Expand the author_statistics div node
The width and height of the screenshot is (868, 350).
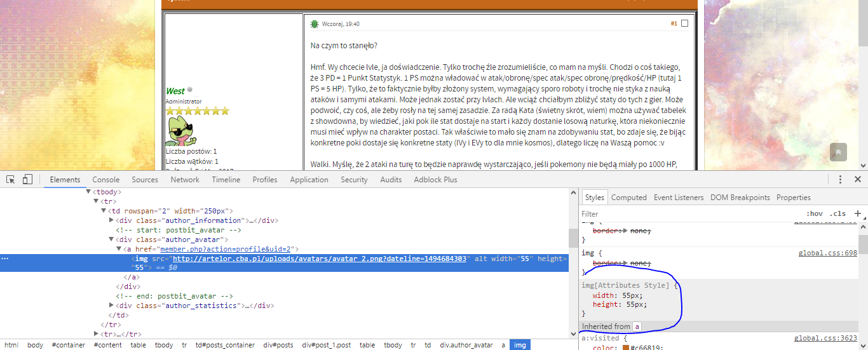click(x=112, y=306)
